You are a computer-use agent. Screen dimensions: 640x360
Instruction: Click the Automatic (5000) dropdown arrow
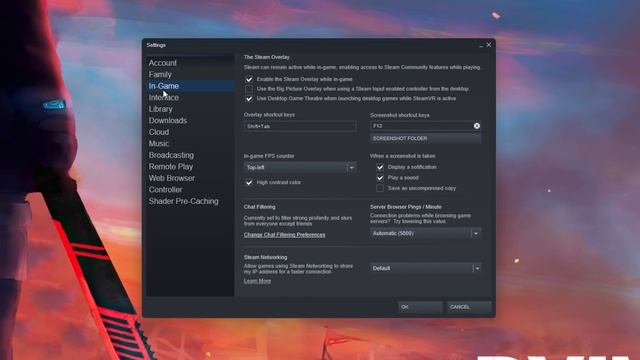click(x=476, y=233)
